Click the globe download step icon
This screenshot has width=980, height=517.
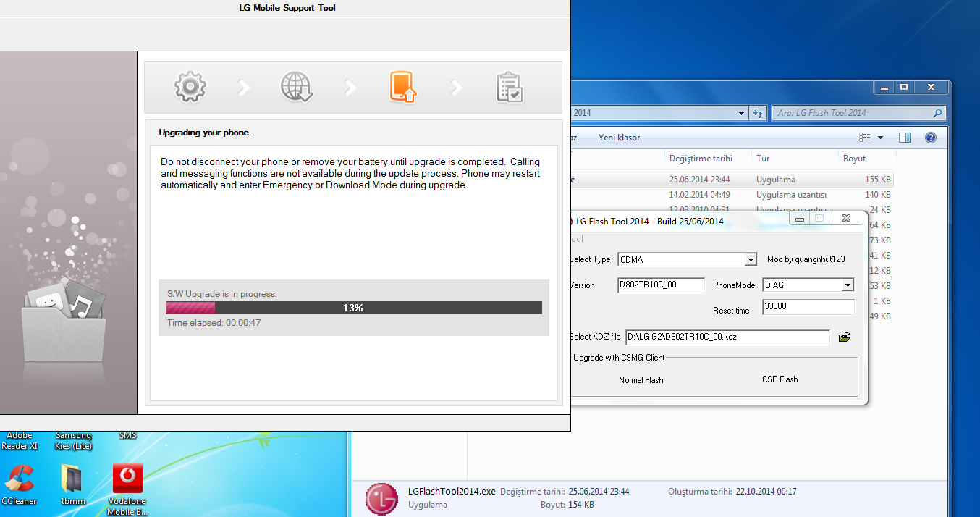tap(297, 87)
